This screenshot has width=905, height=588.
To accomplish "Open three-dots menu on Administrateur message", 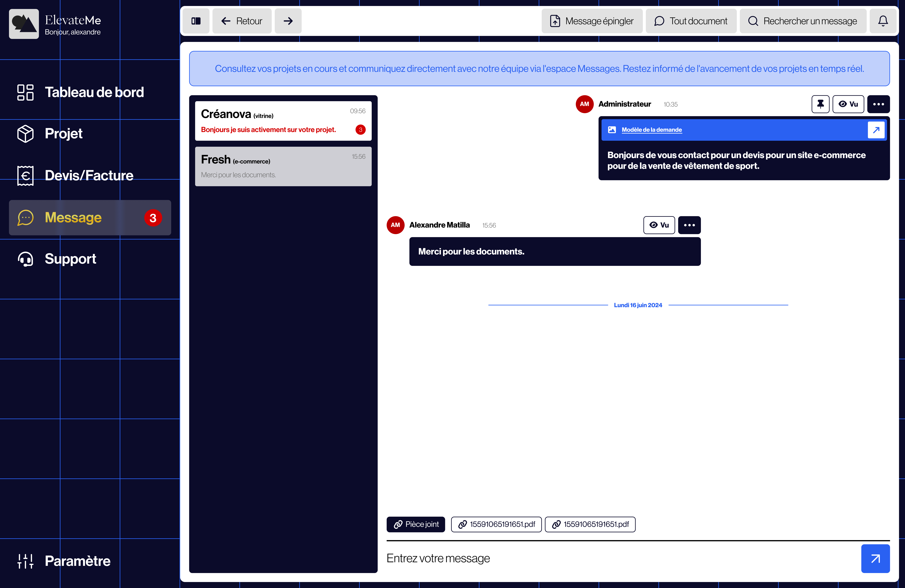I will [878, 104].
